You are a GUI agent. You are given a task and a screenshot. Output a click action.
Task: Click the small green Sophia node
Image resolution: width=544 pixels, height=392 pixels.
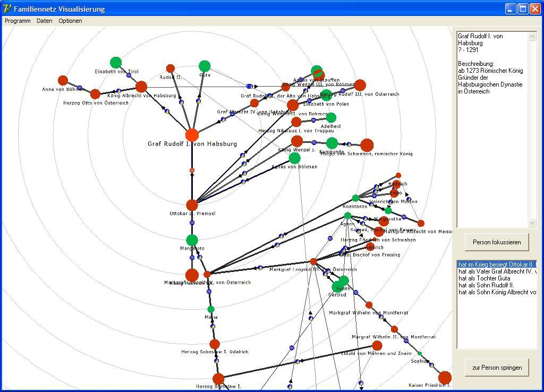point(420,354)
